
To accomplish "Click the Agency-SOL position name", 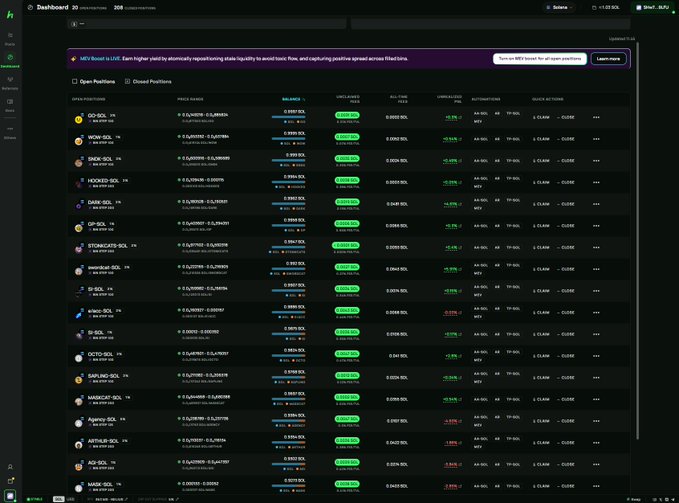I will [102, 419].
